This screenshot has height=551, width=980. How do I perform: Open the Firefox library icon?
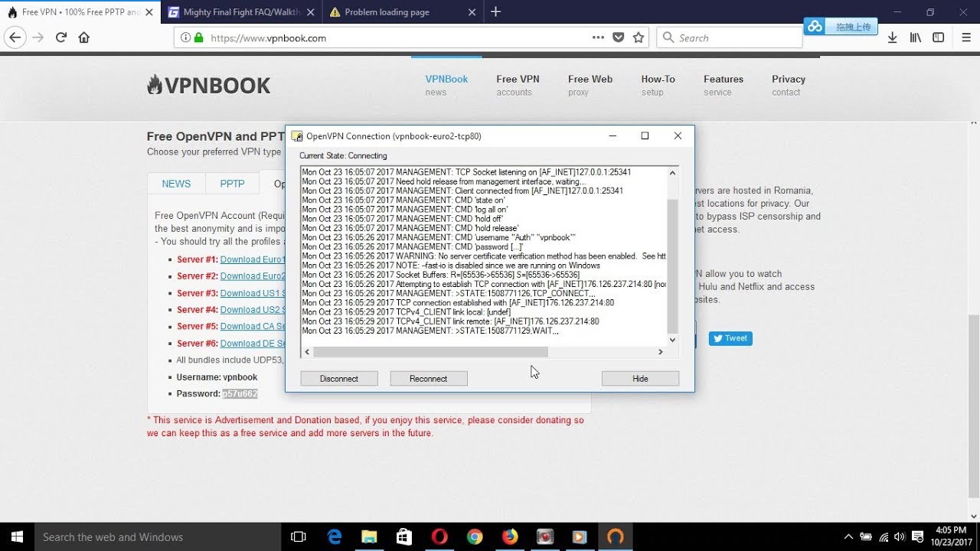[915, 37]
